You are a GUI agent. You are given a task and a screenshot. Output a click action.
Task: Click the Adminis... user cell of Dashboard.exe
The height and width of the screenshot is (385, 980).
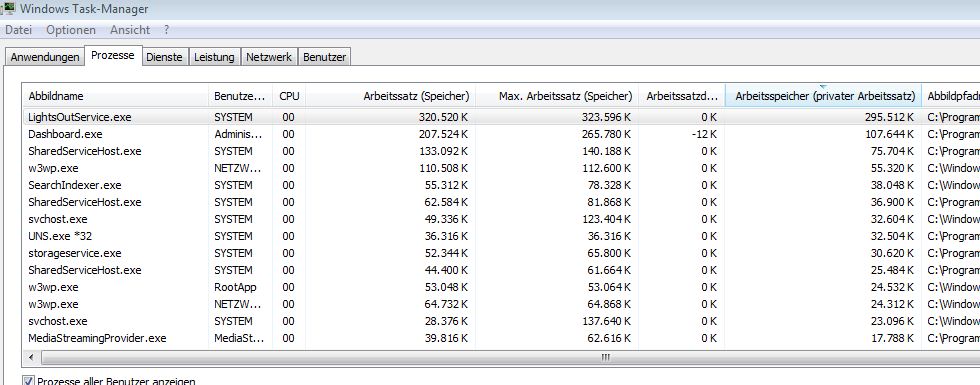pyautogui.click(x=238, y=134)
